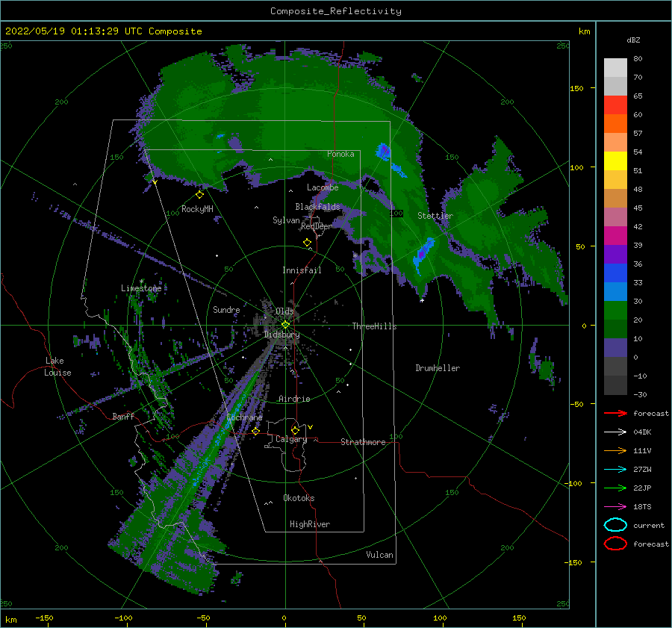Click the Drumheller town label
The height and width of the screenshot is (628, 672).
tap(438, 368)
